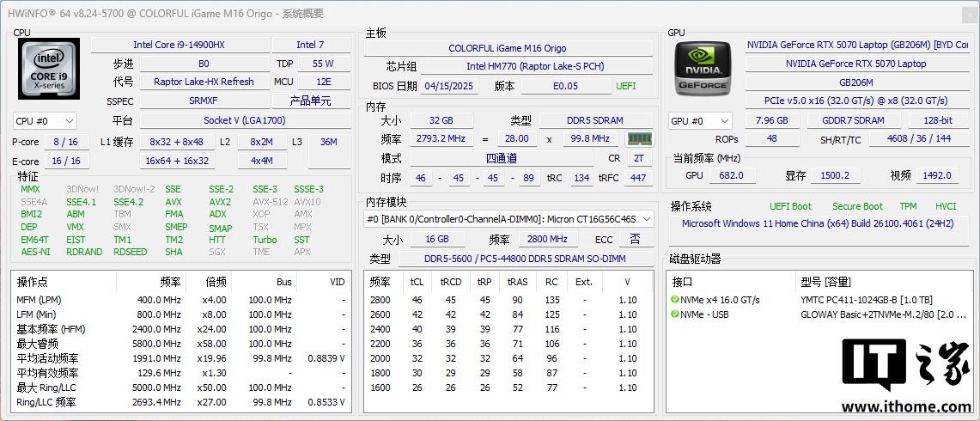Screen dimensions: 980x421
Task: Click the COLORFUL iGame M16 Origo motherboard field
Action: [507, 48]
